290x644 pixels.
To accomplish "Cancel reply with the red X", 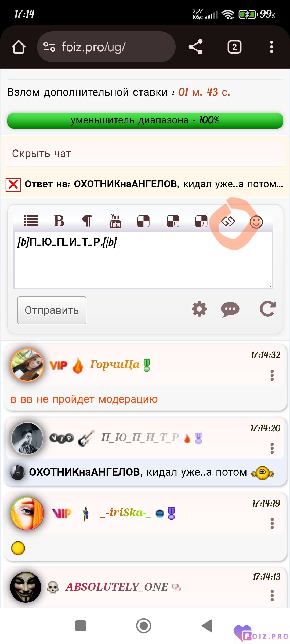I will tap(13, 185).
